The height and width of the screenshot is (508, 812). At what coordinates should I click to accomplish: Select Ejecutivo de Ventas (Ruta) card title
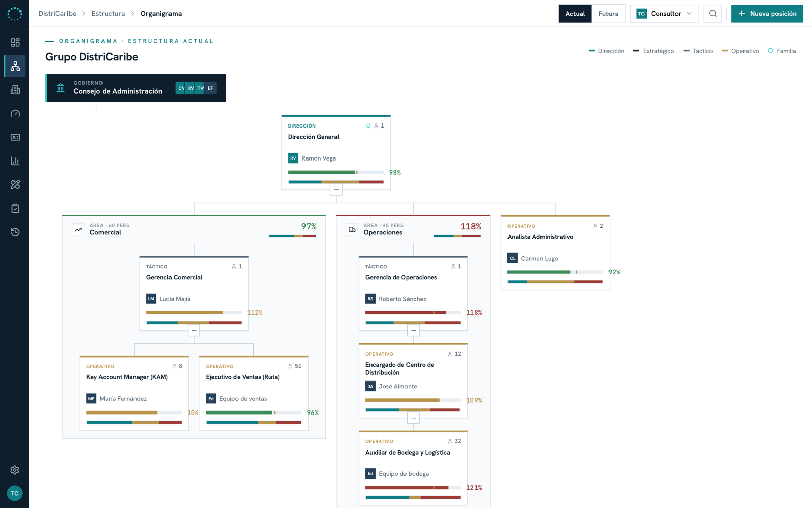(243, 377)
